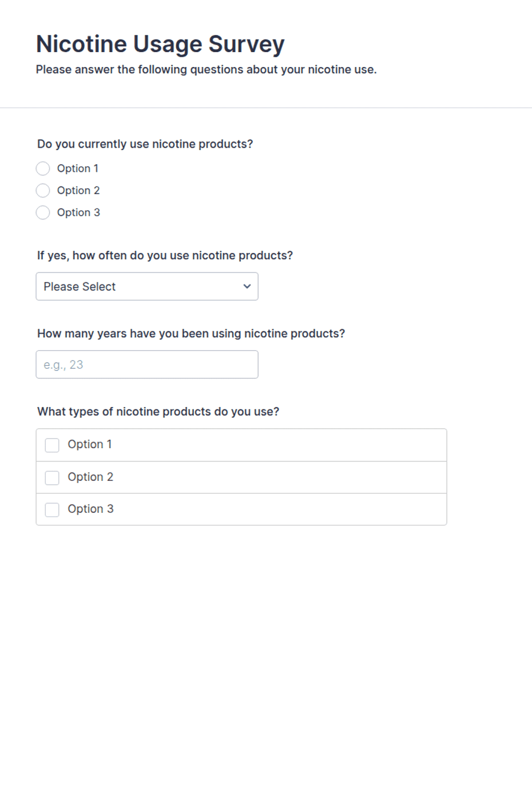Click the "Do you currently use nicotine products?" label

[145, 144]
